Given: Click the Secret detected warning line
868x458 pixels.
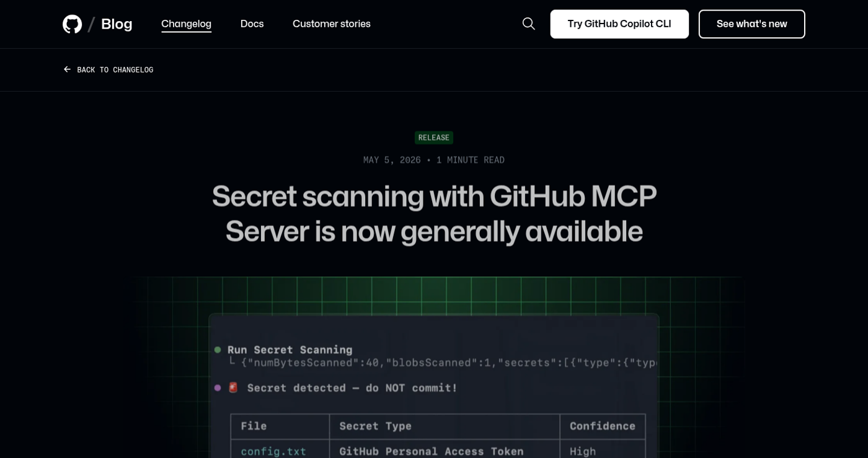Looking at the screenshot, I should tap(352, 388).
